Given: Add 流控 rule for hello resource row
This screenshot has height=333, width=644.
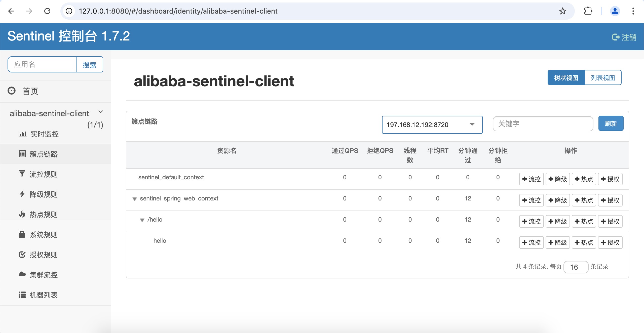Looking at the screenshot, I should (531, 242).
